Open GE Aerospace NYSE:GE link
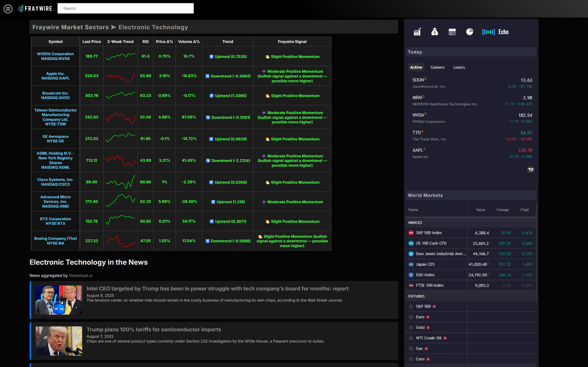The image size is (588, 367). (55, 139)
